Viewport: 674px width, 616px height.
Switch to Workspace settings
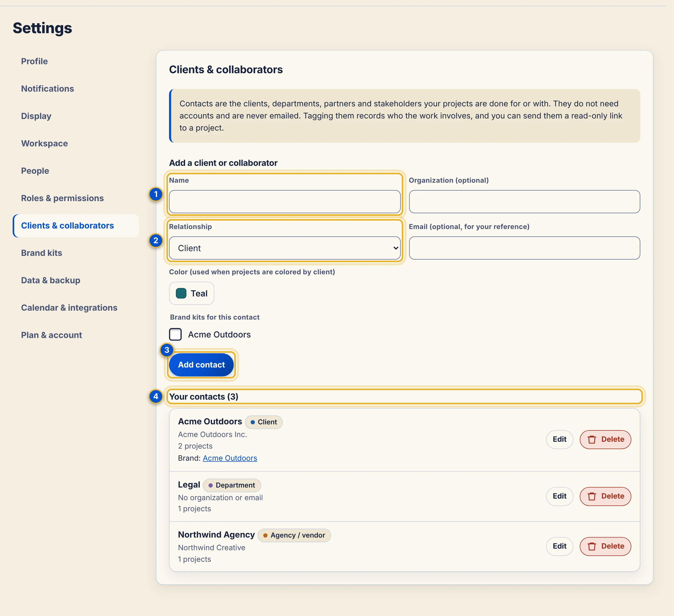point(44,143)
